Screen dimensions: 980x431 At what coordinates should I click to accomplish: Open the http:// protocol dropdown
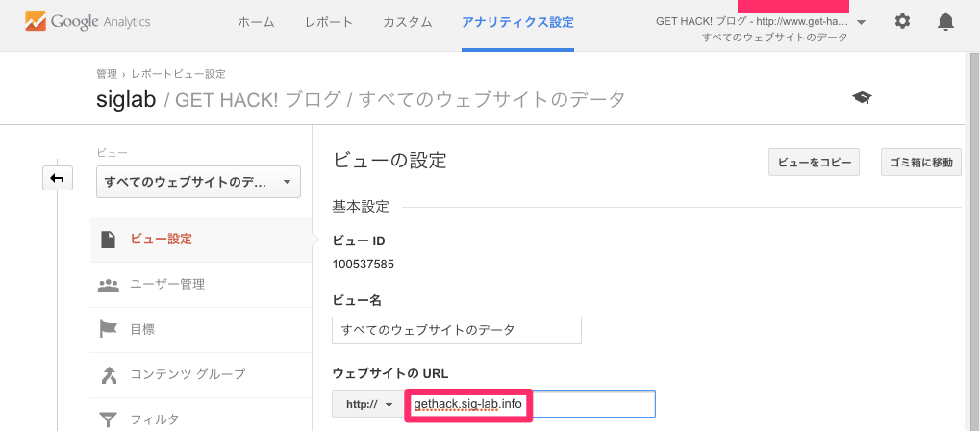coord(368,404)
